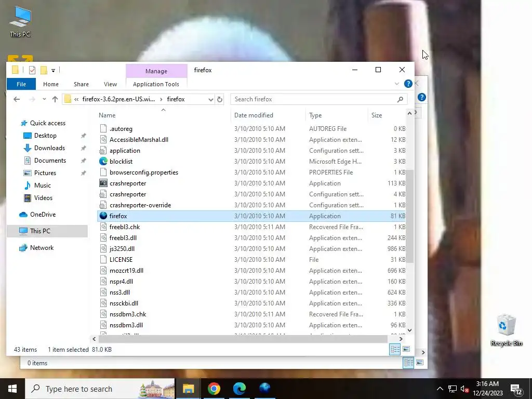Go up one folder level arrow
The image size is (532, 399).
tap(55, 99)
